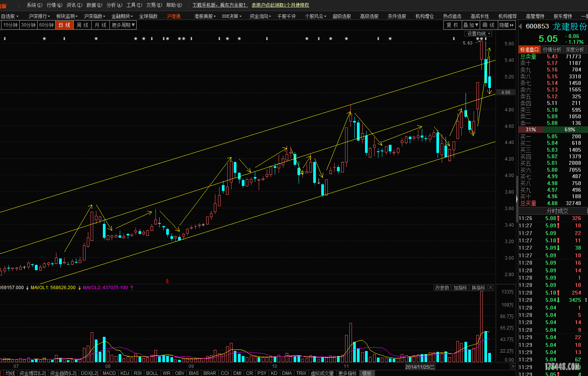
Task: Select the MACD indicator tab
Action: (x=109, y=373)
